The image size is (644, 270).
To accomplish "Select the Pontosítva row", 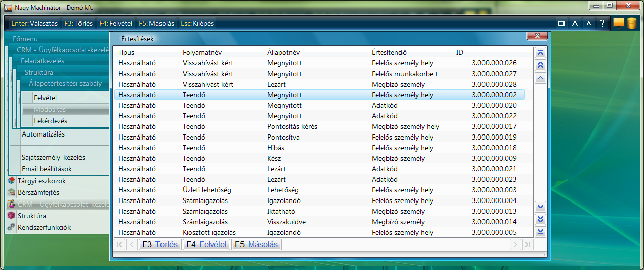I will [x=319, y=137].
